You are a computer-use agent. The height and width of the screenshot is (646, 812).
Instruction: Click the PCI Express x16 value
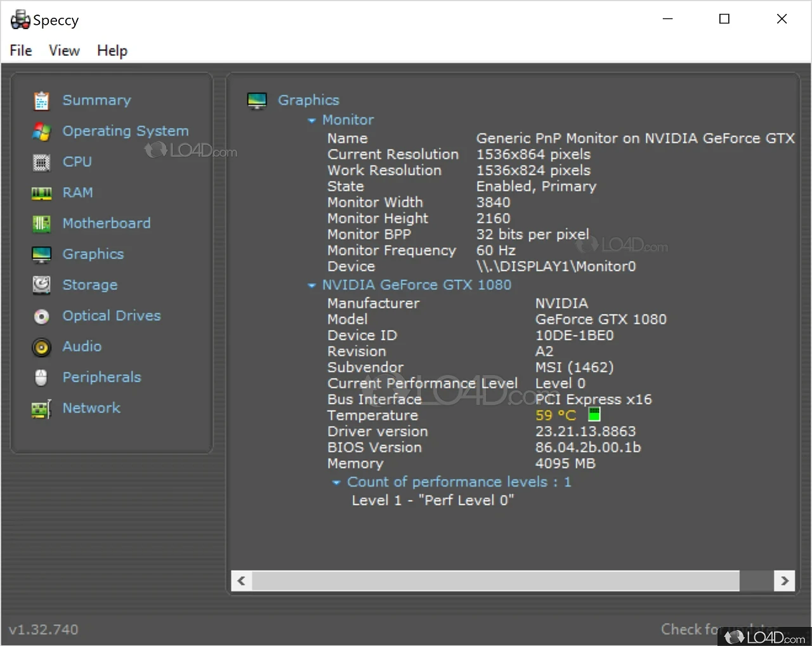pyautogui.click(x=593, y=400)
